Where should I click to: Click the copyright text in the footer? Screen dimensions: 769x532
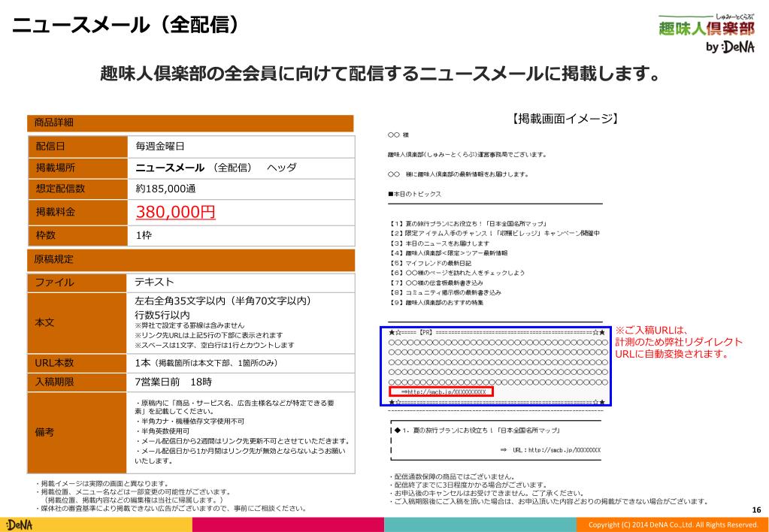coord(674,524)
